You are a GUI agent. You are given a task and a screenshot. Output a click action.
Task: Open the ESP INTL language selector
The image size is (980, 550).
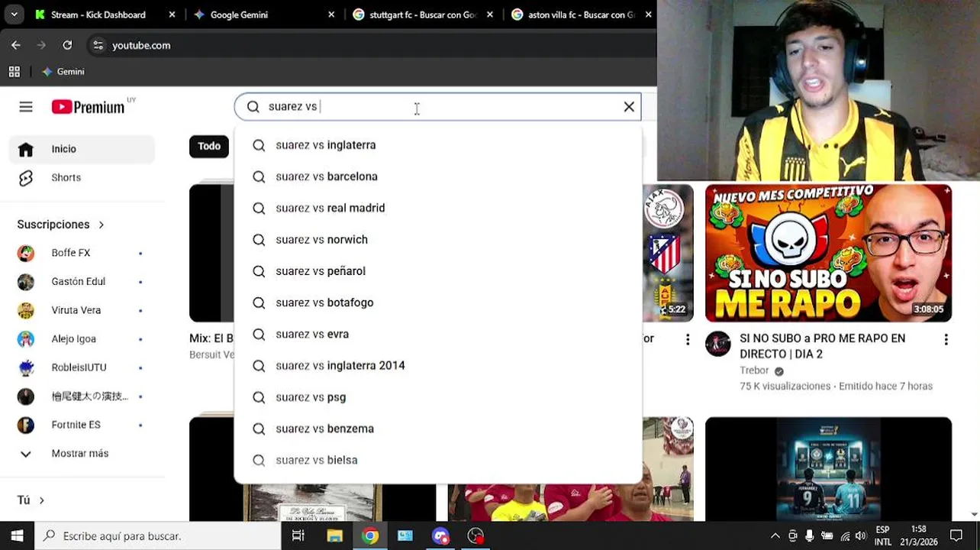pos(883,535)
